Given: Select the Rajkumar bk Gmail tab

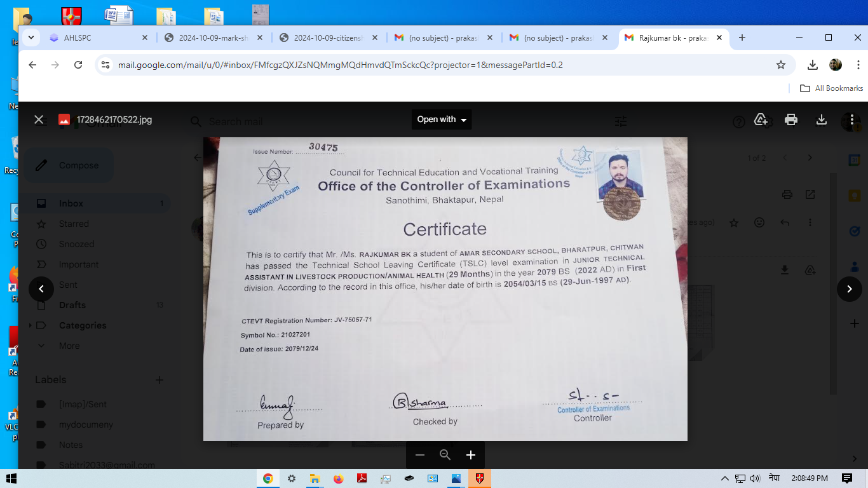Looking at the screenshot, I should point(674,38).
